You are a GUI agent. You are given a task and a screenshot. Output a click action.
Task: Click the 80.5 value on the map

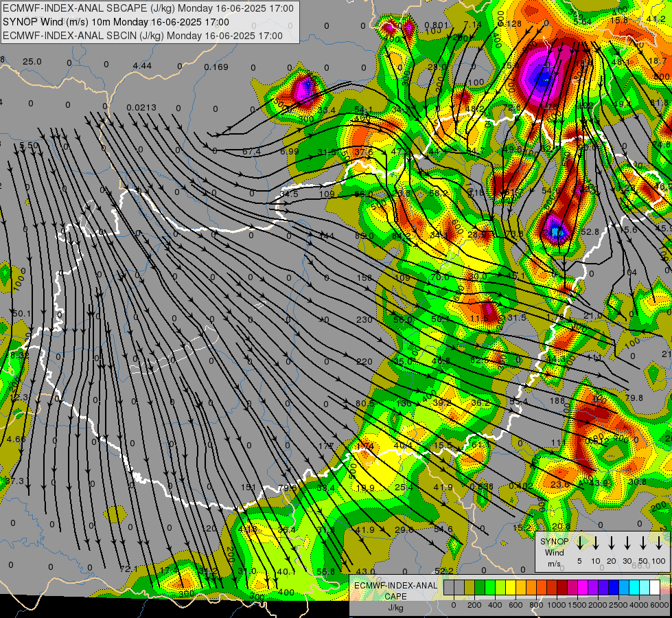coord(364,404)
